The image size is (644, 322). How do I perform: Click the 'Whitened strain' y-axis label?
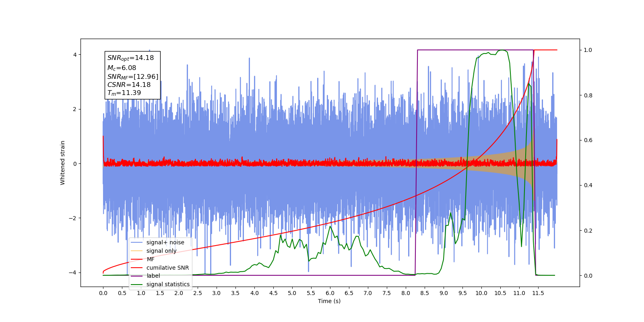[62, 163]
